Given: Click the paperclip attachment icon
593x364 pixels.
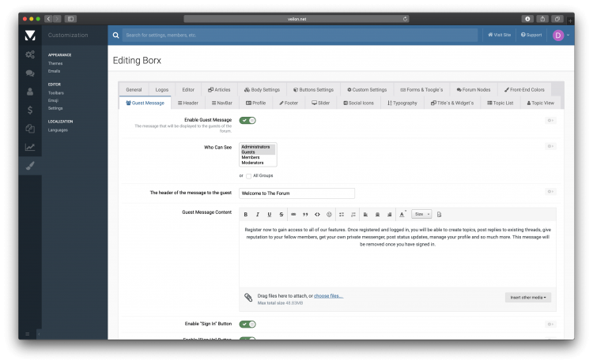Looking at the screenshot, I should tap(248, 298).
